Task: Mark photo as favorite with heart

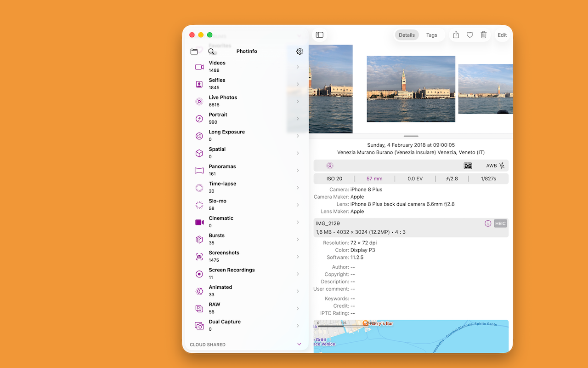Action: tap(470, 35)
